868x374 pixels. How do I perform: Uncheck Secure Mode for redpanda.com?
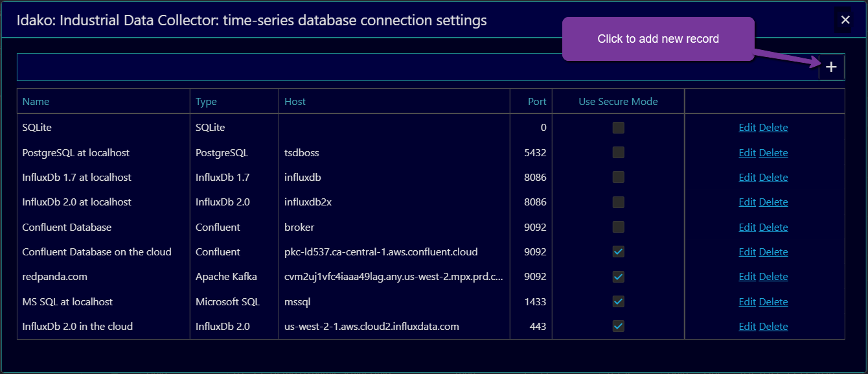coord(619,277)
